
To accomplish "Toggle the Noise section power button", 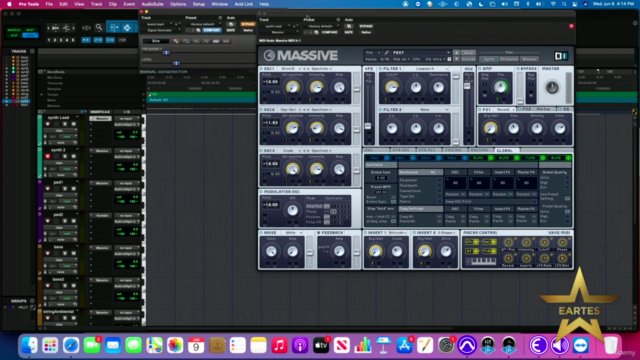I will 261,233.
